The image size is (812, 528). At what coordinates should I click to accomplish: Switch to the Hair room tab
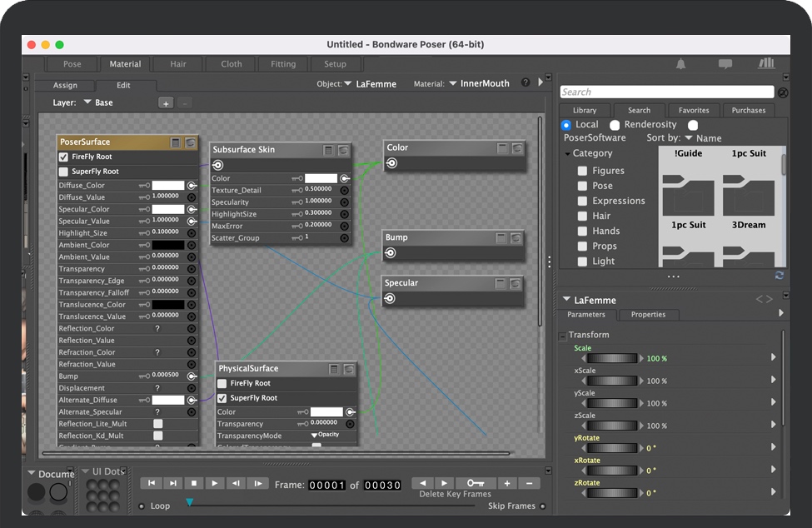click(178, 64)
